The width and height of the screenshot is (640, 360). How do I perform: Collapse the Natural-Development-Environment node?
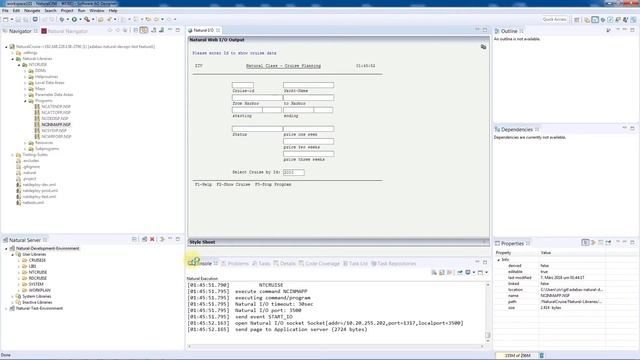[x=6, y=249]
